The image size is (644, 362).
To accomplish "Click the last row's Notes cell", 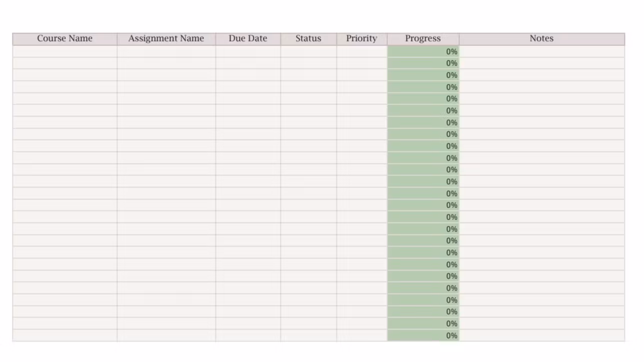I will point(541,335).
